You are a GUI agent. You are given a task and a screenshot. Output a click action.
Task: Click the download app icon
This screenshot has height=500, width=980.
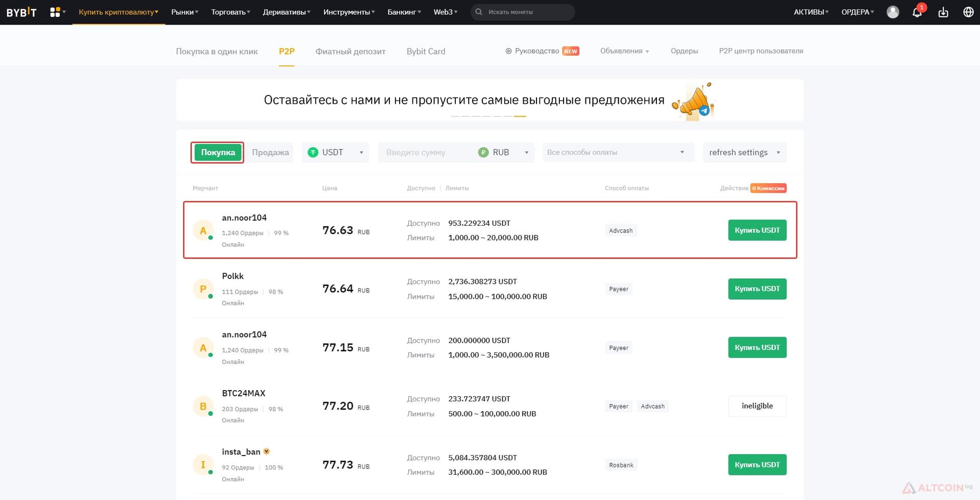(x=943, y=12)
